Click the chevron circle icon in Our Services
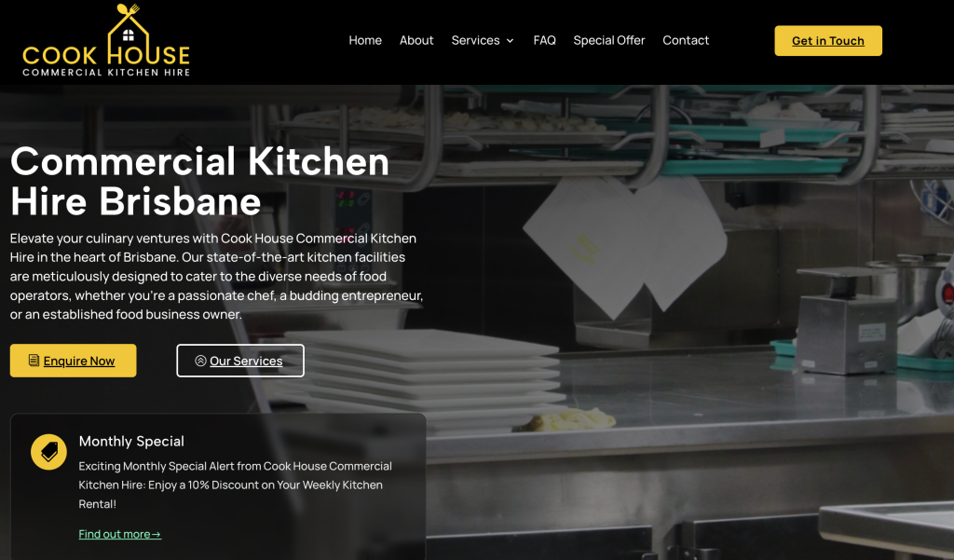954x560 pixels. [x=200, y=361]
